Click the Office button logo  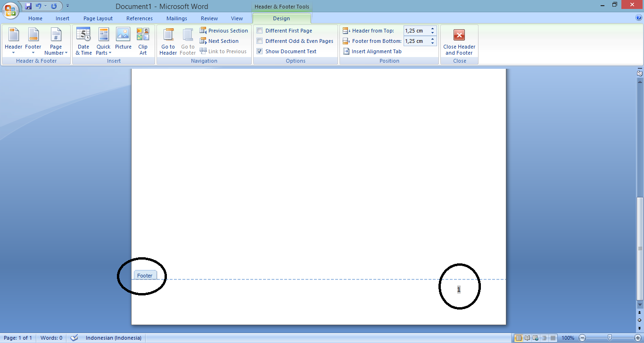pos(10,10)
